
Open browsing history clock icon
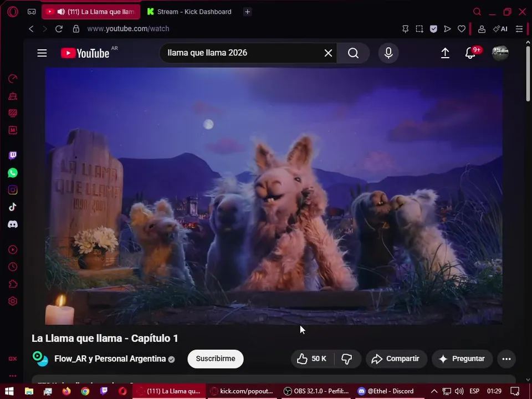pyautogui.click(x=13, y=267)
